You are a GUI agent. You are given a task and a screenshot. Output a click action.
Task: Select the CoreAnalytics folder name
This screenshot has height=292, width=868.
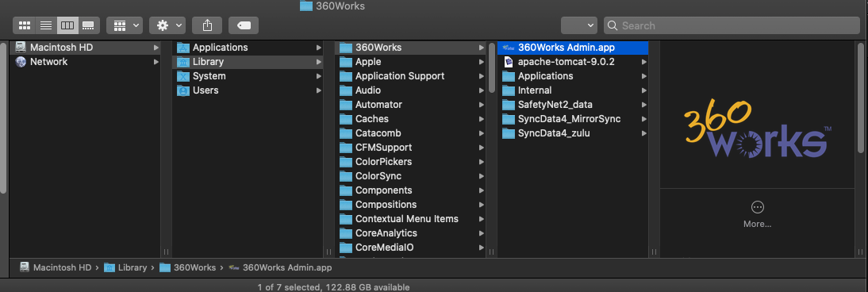386,234
